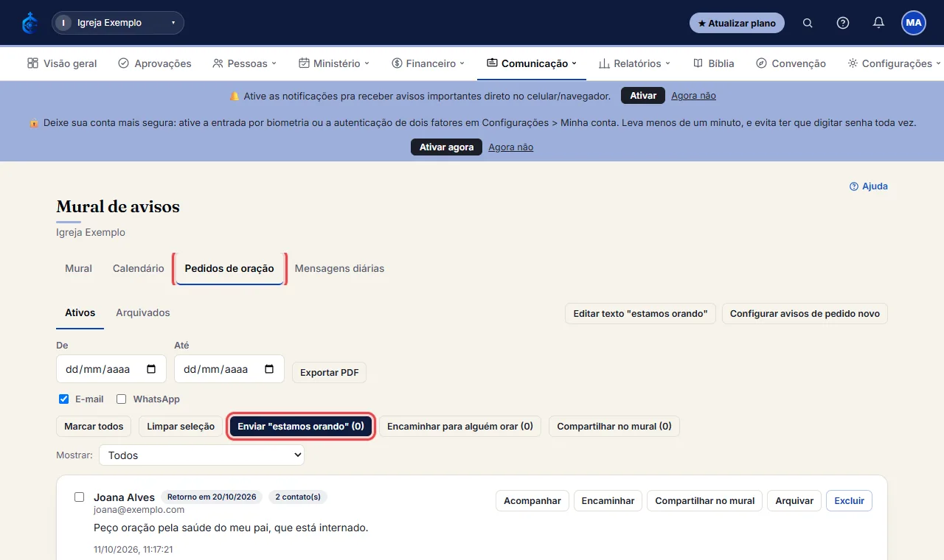Click Arquivar on Joana Alves request
The width and height of the screenshot is (944, 560).
(794, 500)
